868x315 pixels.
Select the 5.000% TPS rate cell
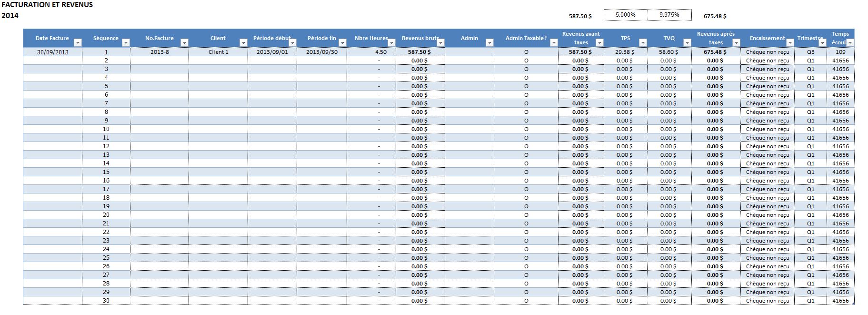point(626,15)
